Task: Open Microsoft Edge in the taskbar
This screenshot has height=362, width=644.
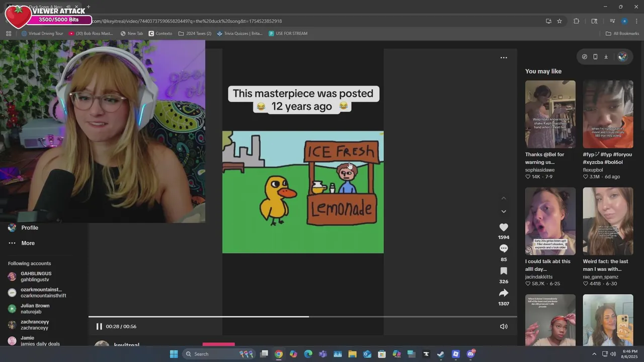Action: 308,354
